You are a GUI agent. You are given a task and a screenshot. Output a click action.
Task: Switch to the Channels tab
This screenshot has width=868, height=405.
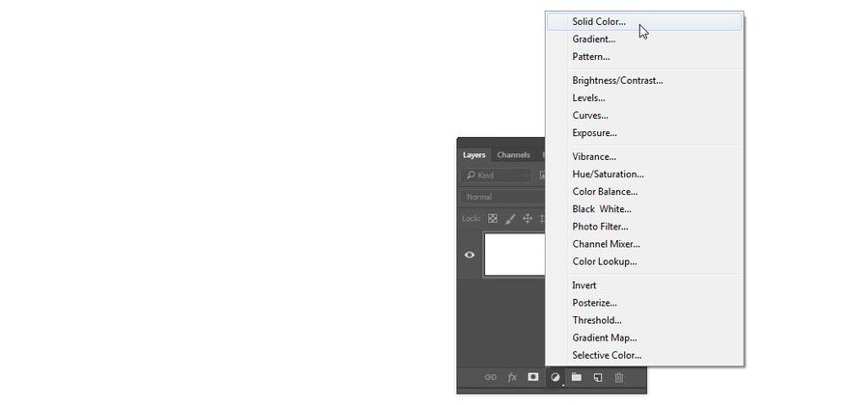[513, 155]
